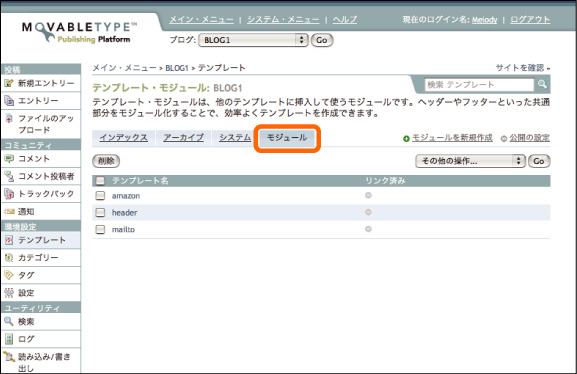Click the green plus new-module icon
The width and height of the screenshot is (577, 374).
coord(406,139)
